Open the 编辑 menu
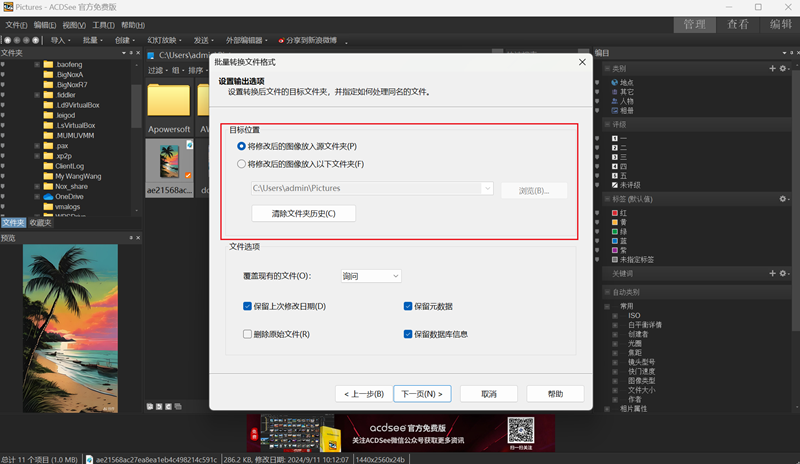The width and height of the screenshot is (800, 464). click(x=45, y=25)
